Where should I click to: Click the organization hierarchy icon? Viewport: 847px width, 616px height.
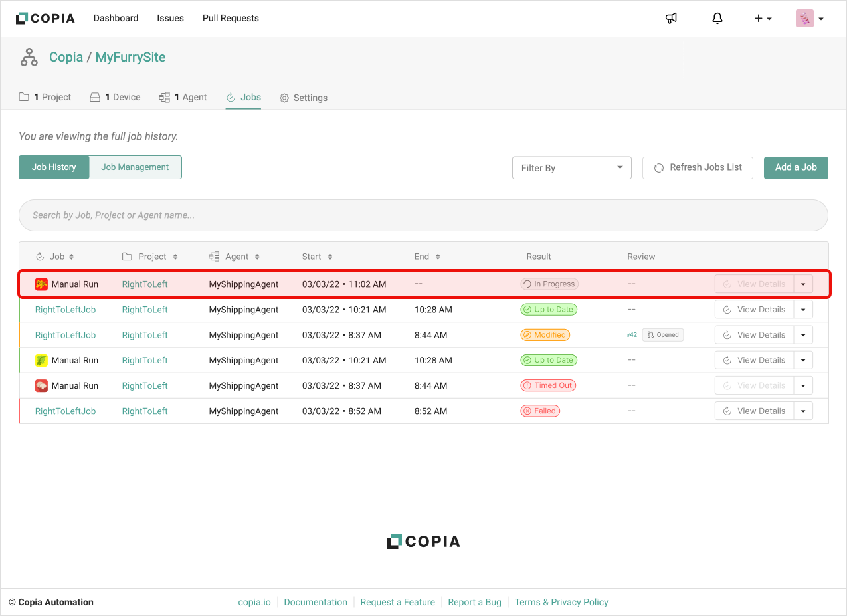point(29,58)
